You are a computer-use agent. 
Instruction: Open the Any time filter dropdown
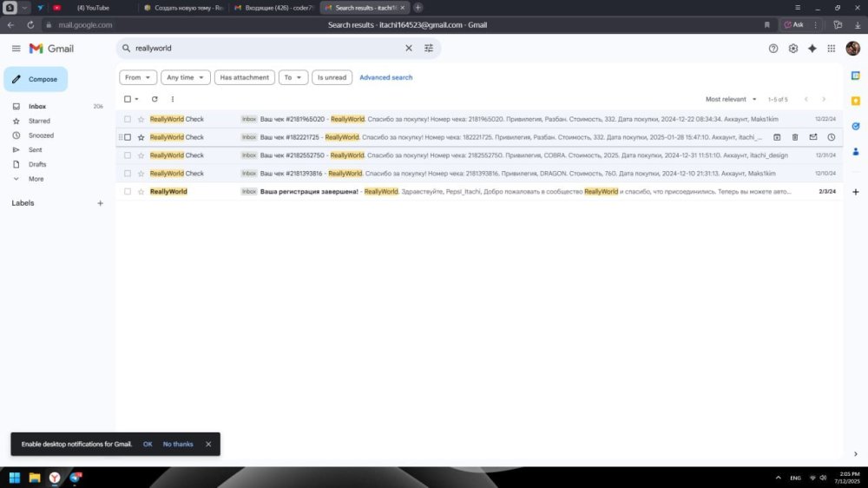[x=186, y=77]
